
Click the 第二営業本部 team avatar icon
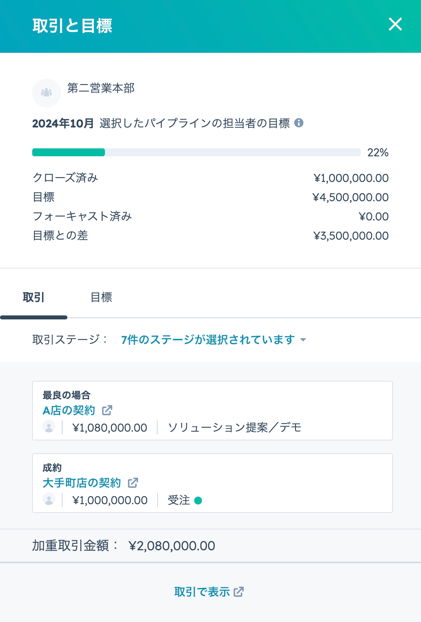pyautogui.click(x=46, y=93)
